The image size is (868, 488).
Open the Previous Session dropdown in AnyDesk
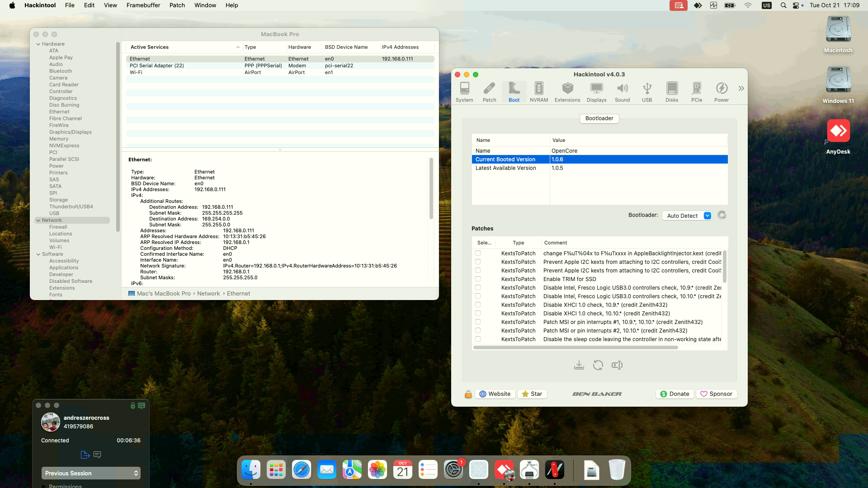(91, 473)
